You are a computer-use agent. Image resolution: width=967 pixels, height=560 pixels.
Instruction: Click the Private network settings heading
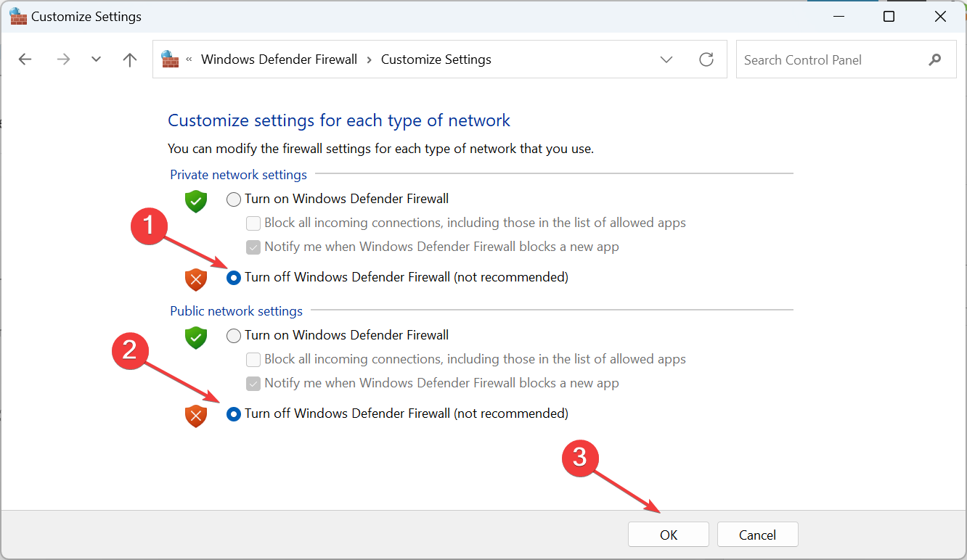click(238, 175)
